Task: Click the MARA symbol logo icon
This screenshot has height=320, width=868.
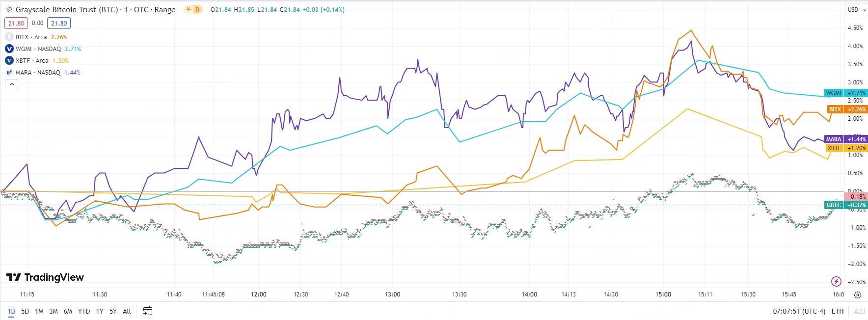Action: [x=9, y=72]
